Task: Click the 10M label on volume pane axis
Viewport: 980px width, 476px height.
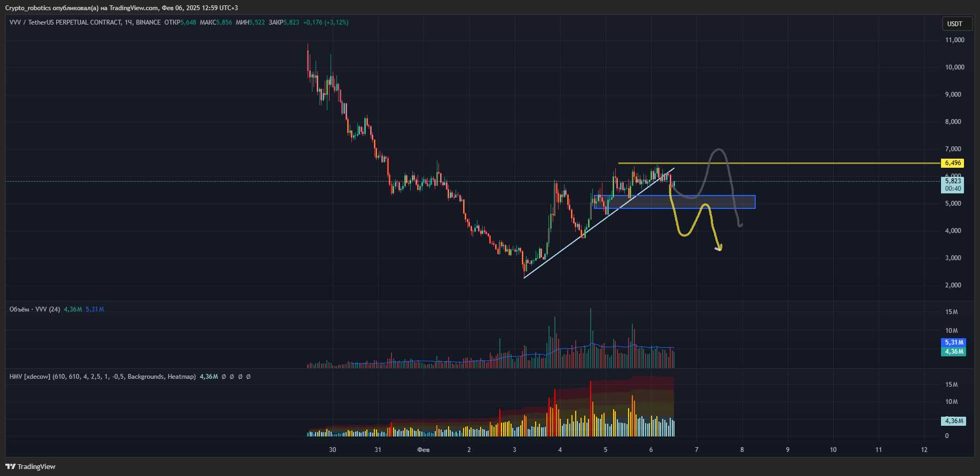Action: pos(951,331)
